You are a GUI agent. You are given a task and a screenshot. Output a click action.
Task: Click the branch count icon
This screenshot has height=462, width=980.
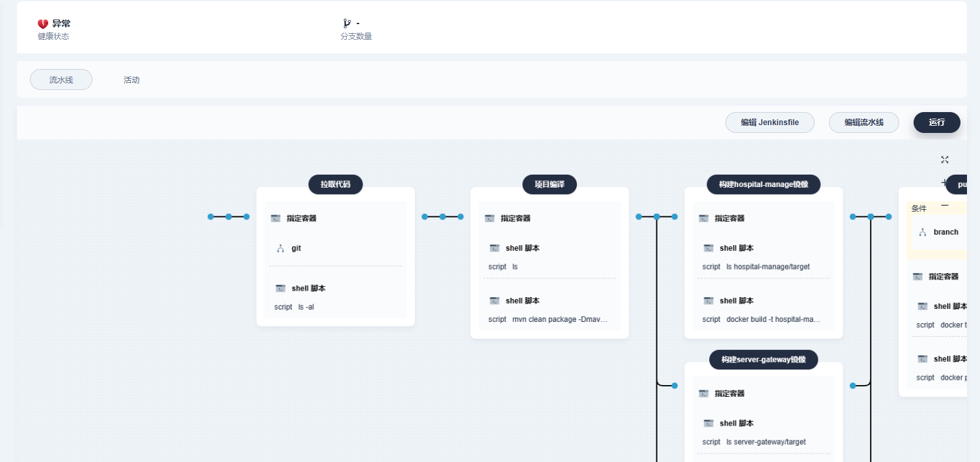tap(346, 24)
